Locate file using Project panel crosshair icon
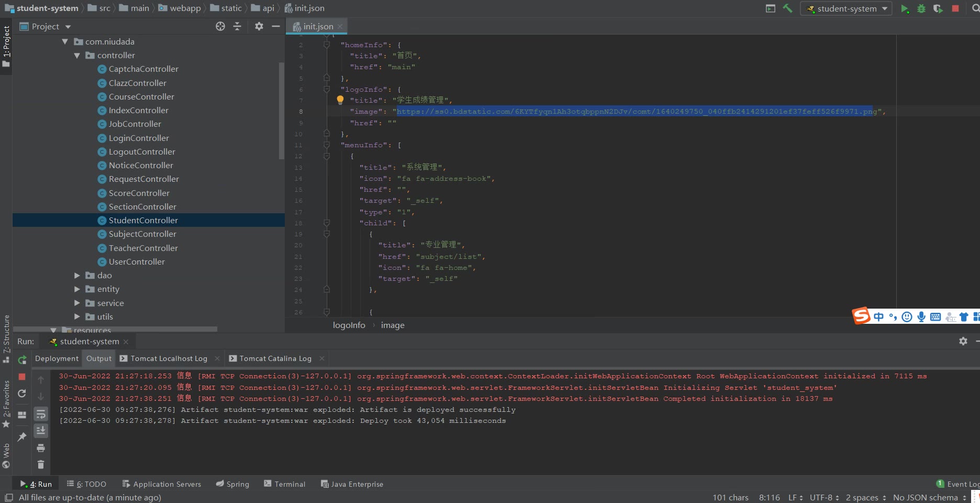Viewport: 980px width, 503px height. pyautogui.click(x=220, y=26)
